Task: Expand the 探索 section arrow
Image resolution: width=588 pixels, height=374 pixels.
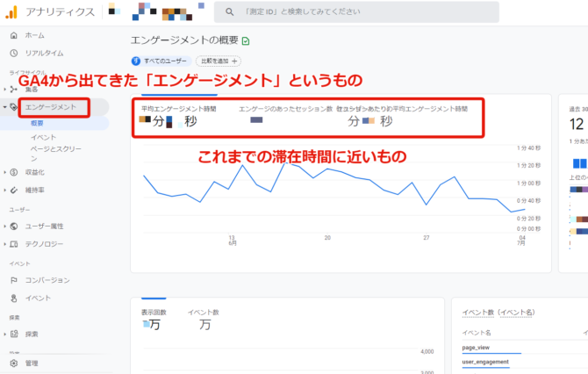Action: [x=5, y=334]
